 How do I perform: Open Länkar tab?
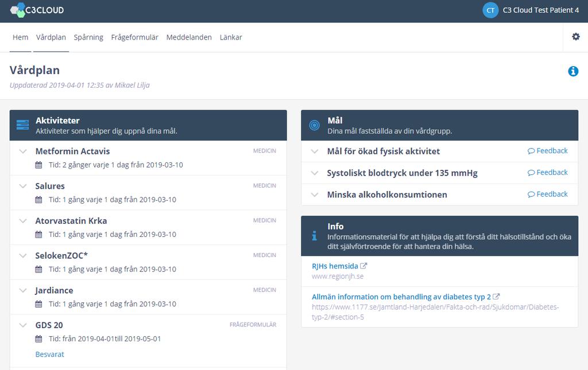pyautogui.click(x=231, y=37)
